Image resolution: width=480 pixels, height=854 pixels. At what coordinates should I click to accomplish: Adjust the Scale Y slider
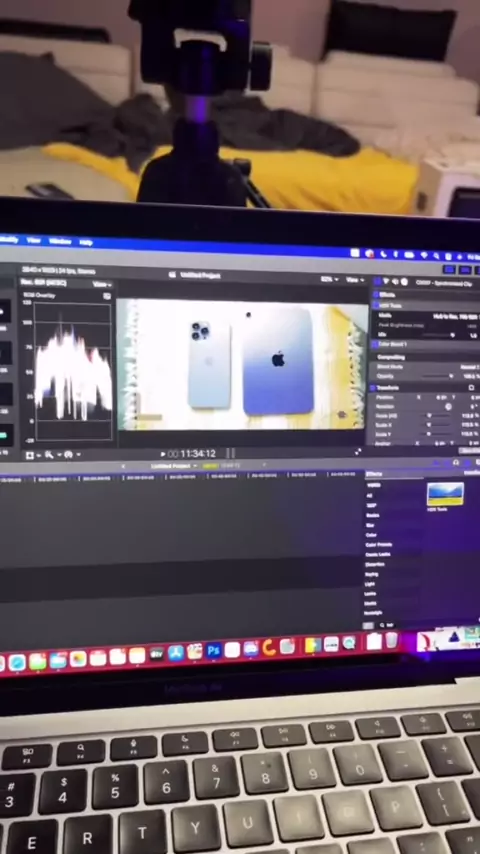coord(437,434)
